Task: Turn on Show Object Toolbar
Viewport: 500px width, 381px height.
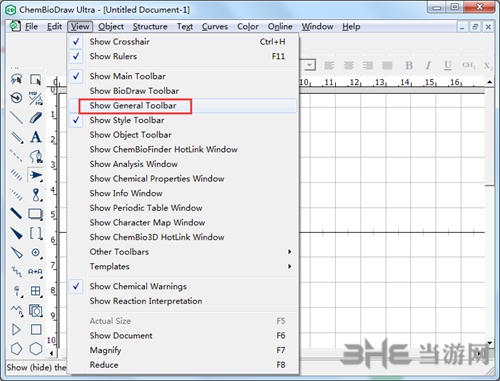Action: coord(182,135)
